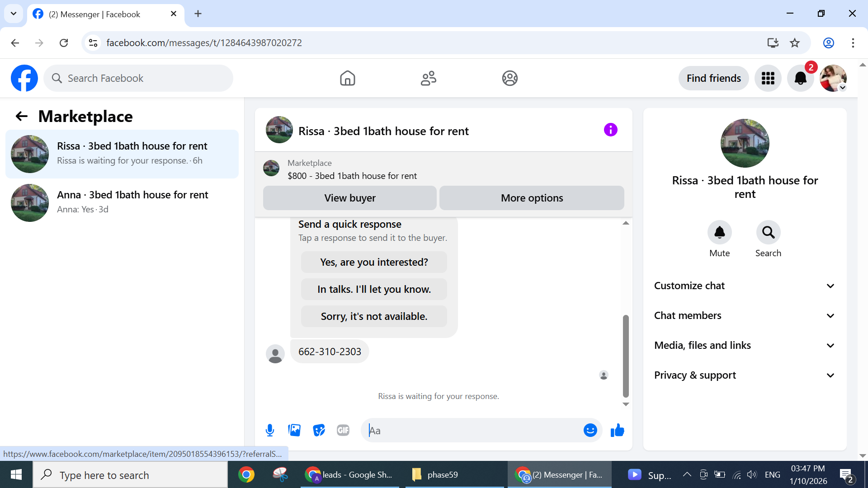This screenshot has height=488, width=868.
Task: Click the chat scrollbar thumb
Action: 626,356
